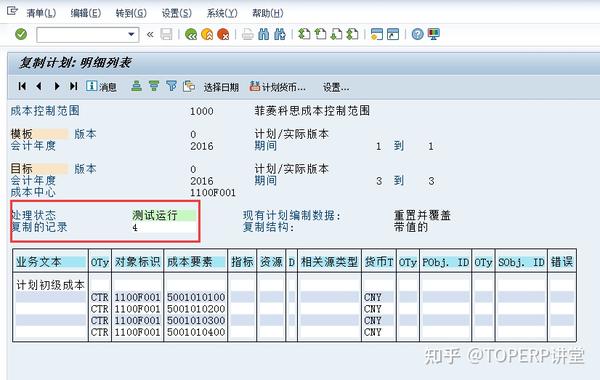Click the Help question mark icon
600x380 pixels.
(417, 34)
